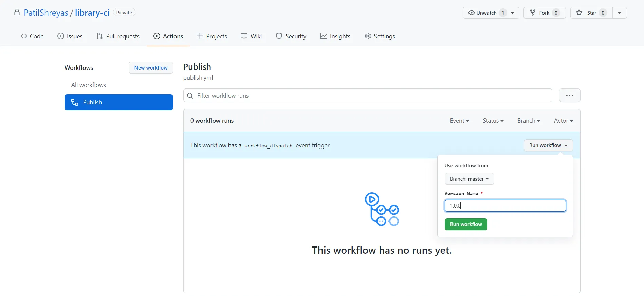Go to the Issues tab
The height and width of the screenshot is (296, 644).
click(x=70, y=36)
